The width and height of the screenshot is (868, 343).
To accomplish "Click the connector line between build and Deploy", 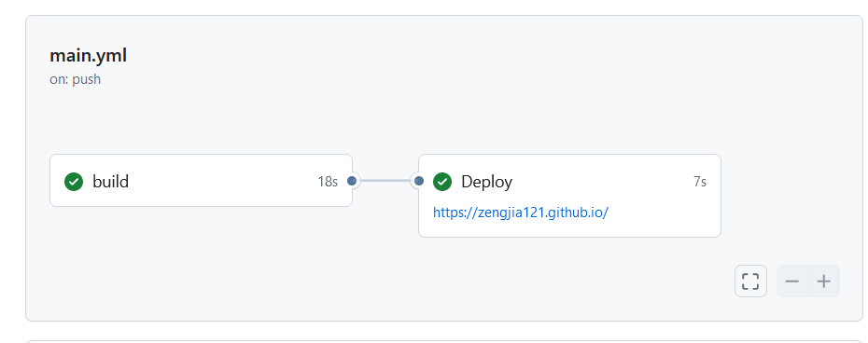I will (x=385, y=181).
